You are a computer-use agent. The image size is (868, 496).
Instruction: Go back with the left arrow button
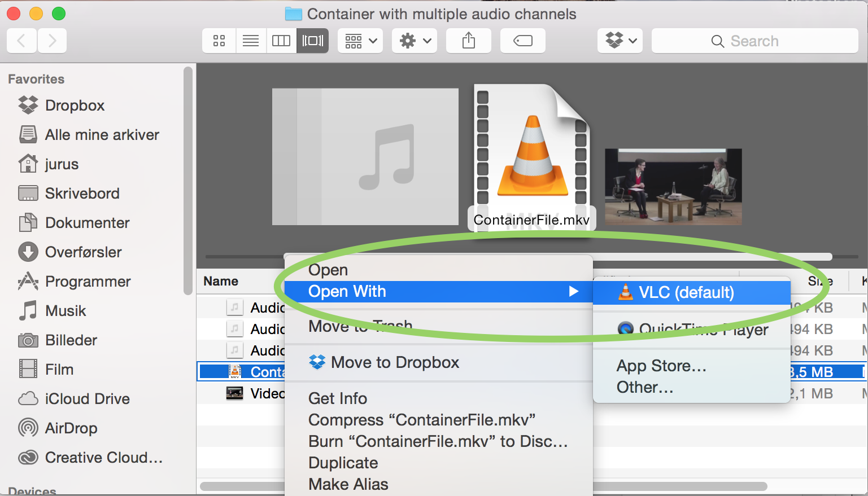[22, 41]
